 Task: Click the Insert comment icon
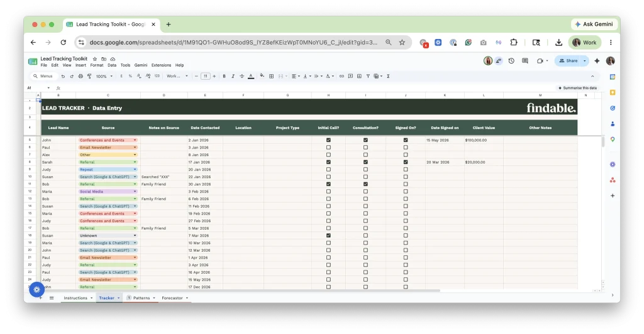350,76
